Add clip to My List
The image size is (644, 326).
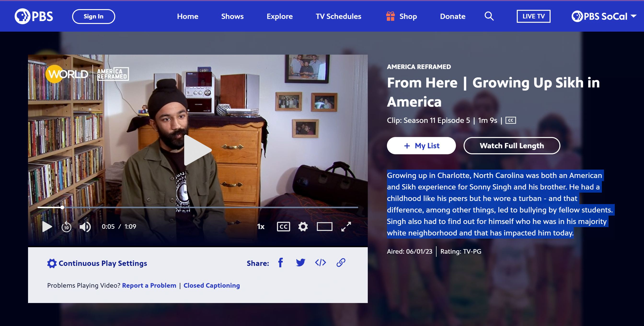tap(421, 145)
